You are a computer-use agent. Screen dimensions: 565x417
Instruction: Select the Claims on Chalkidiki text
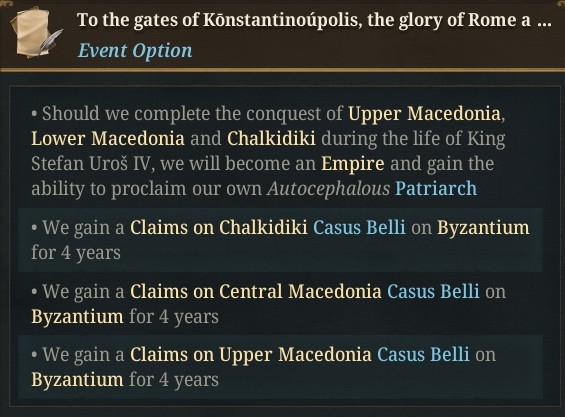[x=219, y=227]
